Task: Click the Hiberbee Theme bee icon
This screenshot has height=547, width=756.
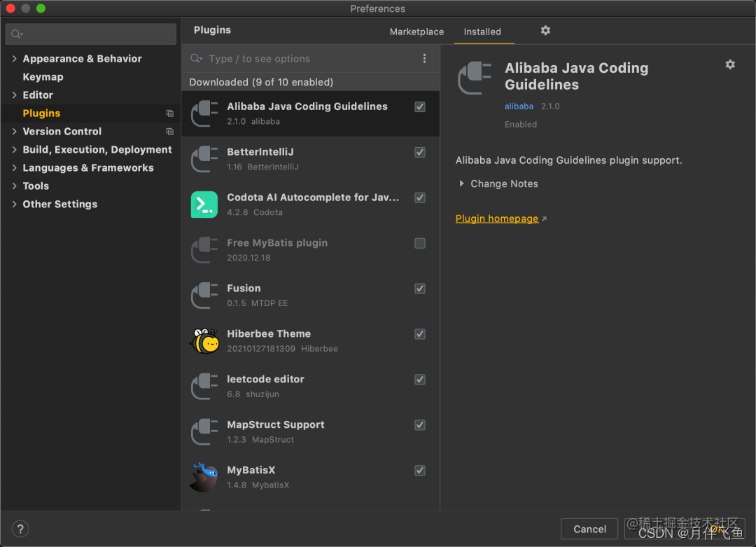Action: pos(205,340)
